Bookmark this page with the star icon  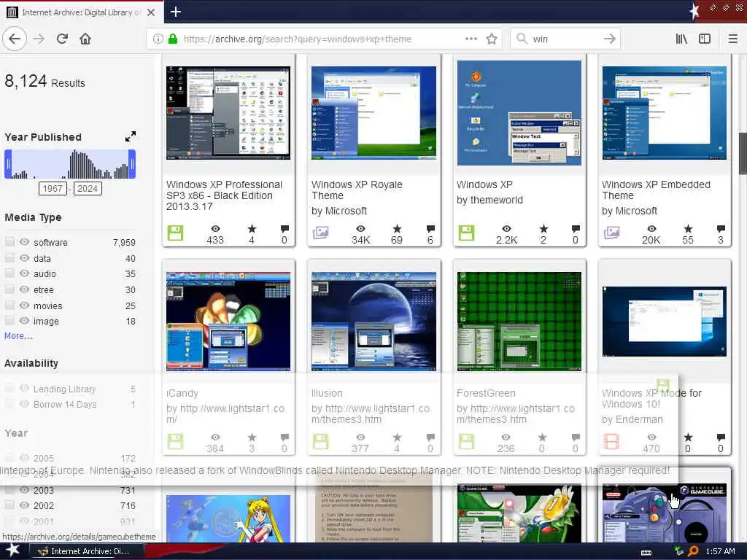pos(492,39)
